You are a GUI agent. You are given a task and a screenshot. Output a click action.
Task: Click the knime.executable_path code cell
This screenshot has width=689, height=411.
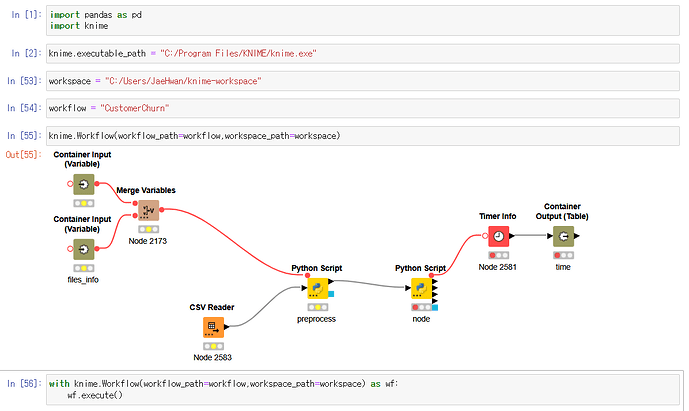pos(363,54)
